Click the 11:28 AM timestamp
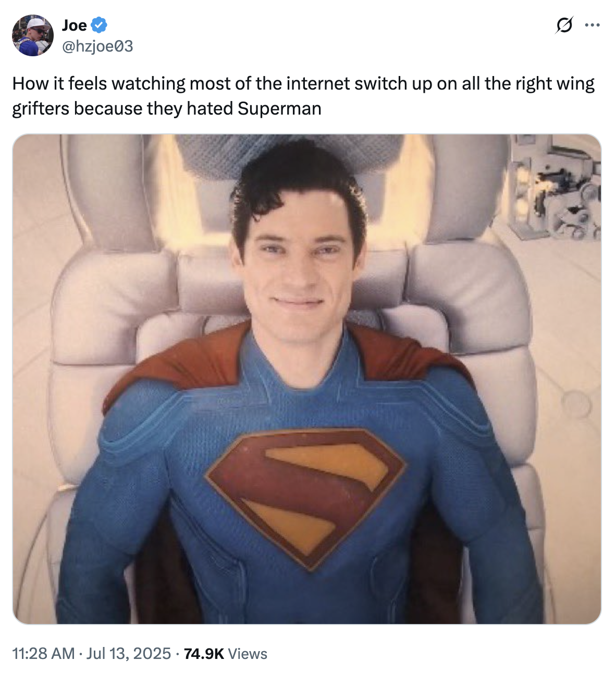Viewport: 616px width, 673px height. (x=43, y=653)
